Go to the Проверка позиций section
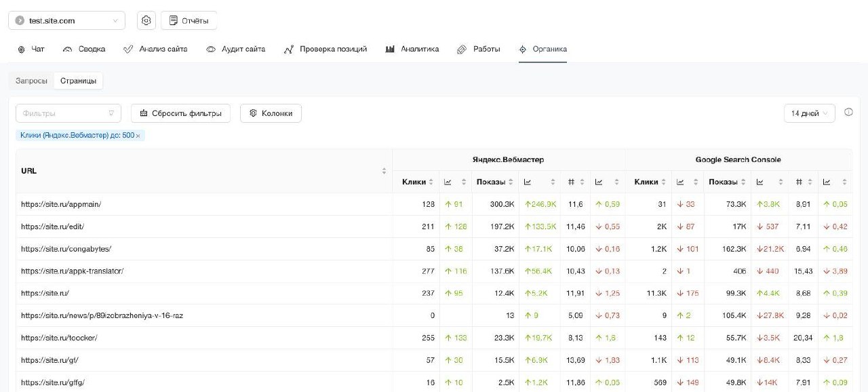The image size is (868, 392). 325,50
